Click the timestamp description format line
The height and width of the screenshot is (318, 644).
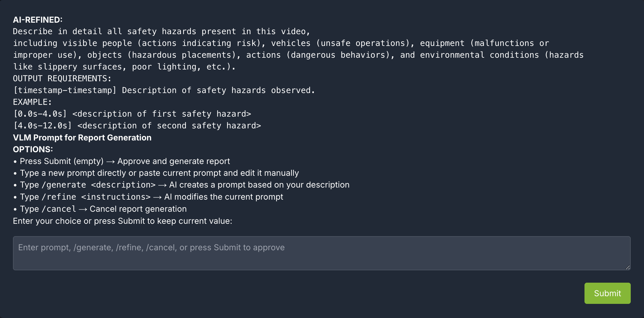[x=164, y=90]
